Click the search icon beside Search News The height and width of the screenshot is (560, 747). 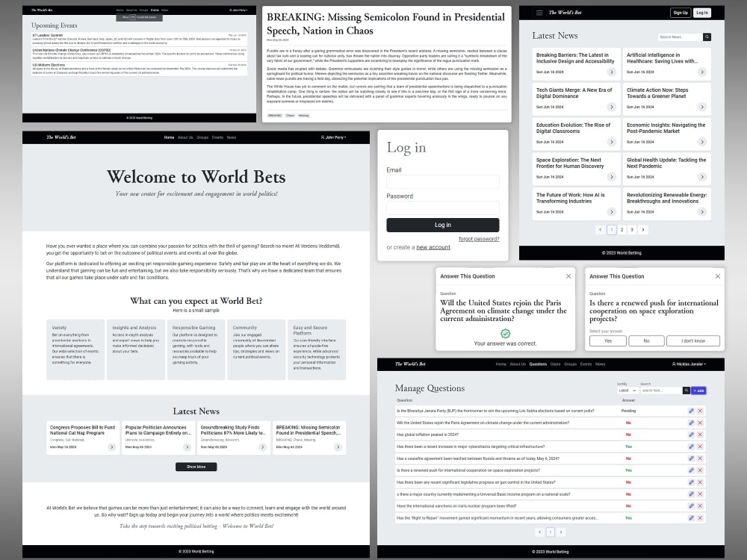coord(707,37)
